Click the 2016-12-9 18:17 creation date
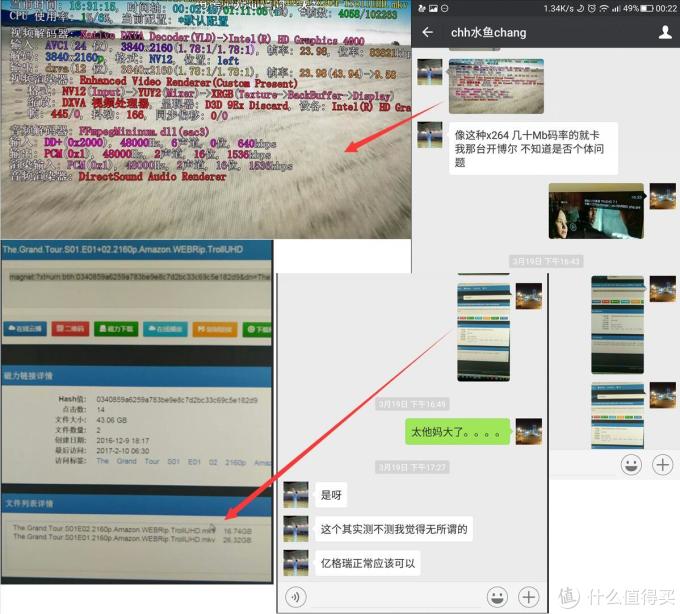 point(123,440)
